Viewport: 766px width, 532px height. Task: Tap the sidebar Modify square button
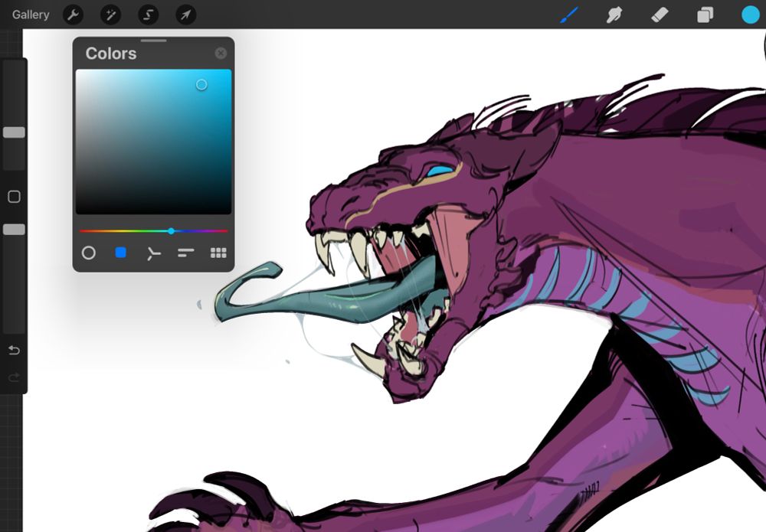coord(14,197)
